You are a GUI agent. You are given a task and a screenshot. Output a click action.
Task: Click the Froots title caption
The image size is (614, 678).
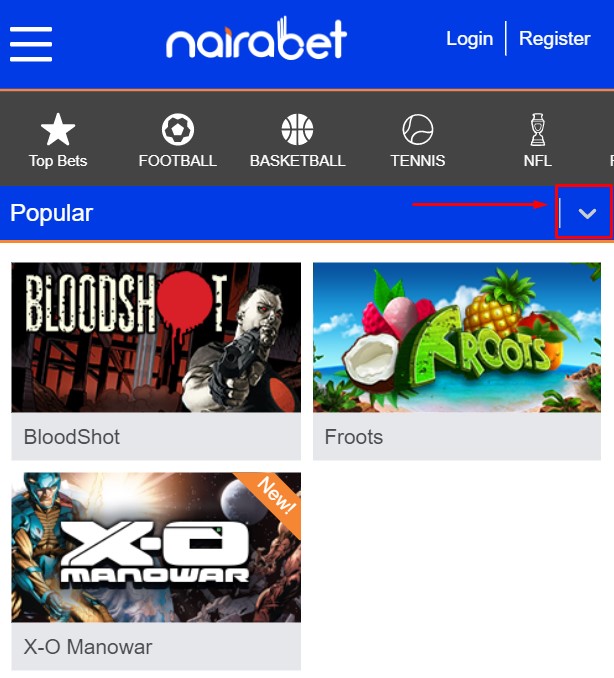coord(354,437)
